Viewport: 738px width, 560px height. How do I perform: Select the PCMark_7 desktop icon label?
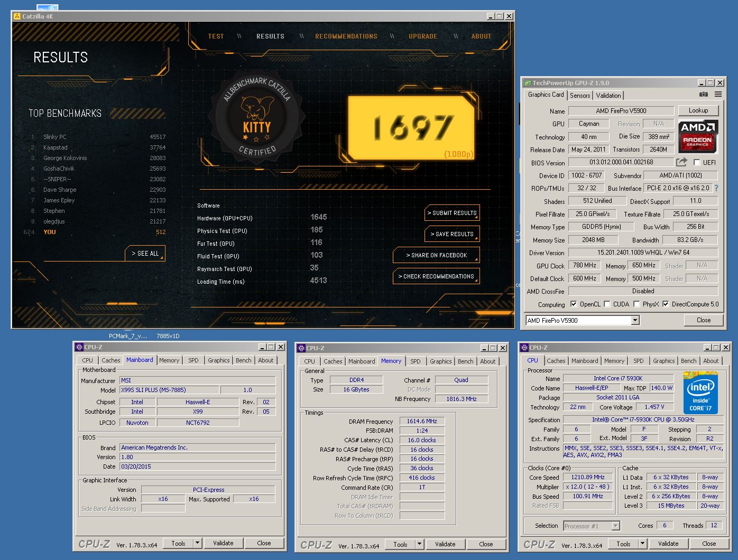tap(128, 335)
